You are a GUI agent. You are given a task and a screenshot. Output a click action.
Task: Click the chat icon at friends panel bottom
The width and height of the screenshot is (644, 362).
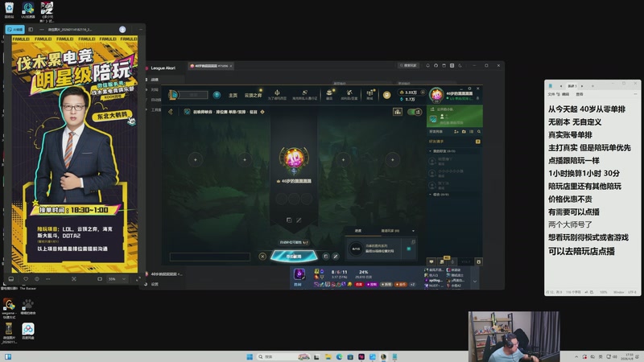pos(431,261)
